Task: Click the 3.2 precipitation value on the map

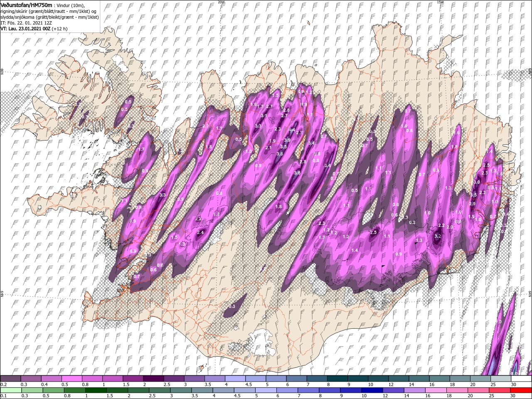Action: pos(437,236)
